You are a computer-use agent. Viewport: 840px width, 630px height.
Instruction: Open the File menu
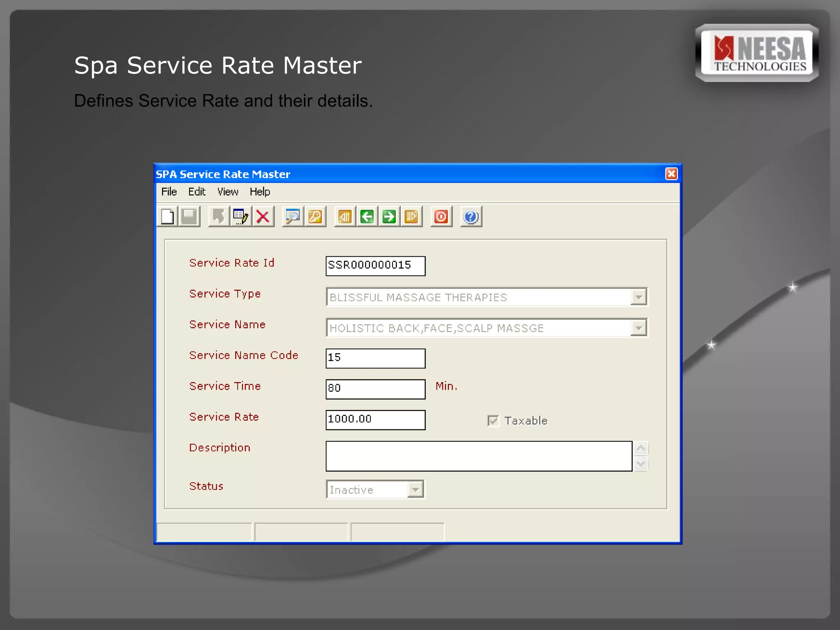[x=169, y=192]
